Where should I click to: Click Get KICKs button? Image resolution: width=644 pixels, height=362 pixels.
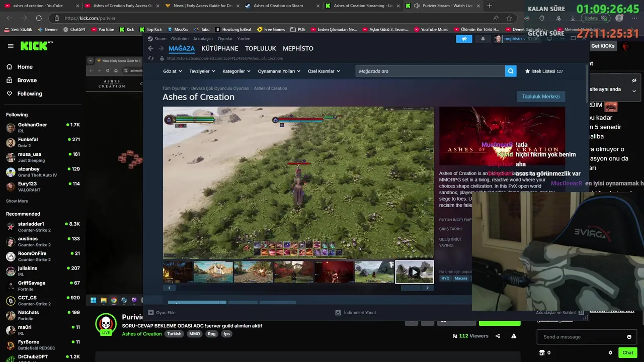point(602,46)
